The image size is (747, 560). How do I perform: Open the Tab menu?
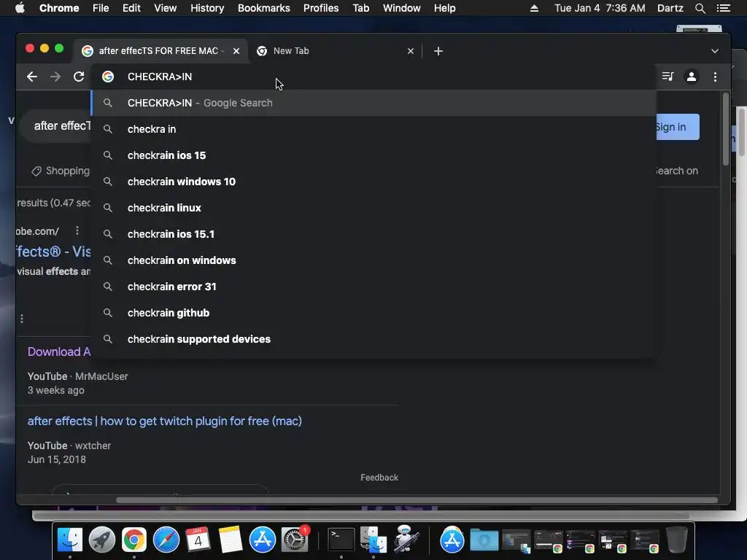361,8
